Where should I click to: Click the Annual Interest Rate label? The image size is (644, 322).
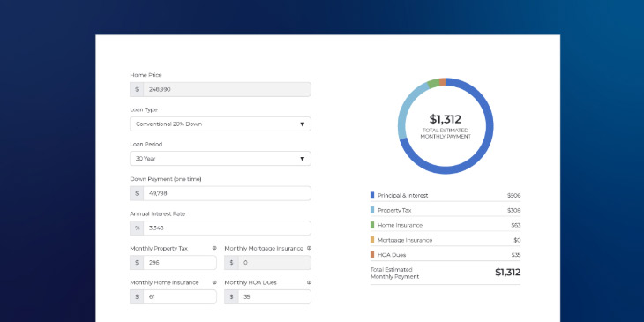pyautogui.click(x=158, y=214)
